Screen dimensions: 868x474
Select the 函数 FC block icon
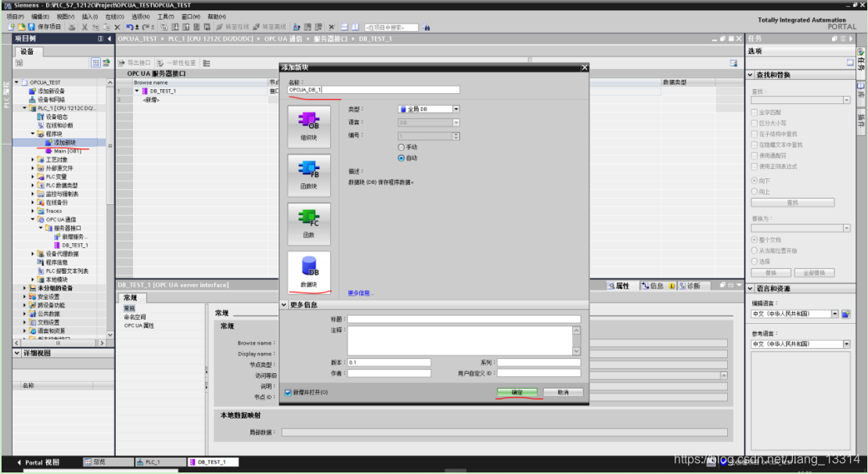(x=309, y=224)
